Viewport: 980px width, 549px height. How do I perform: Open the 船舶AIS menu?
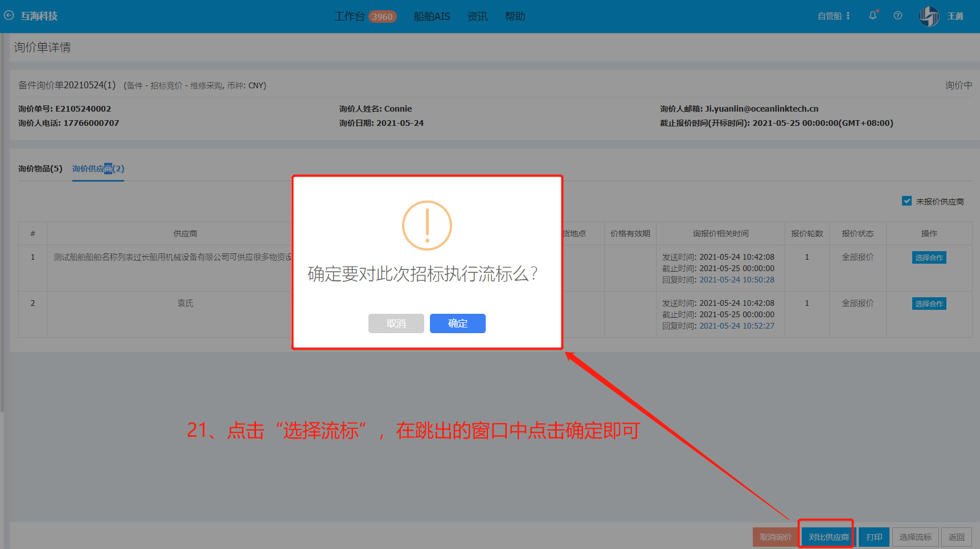(432, 17)
